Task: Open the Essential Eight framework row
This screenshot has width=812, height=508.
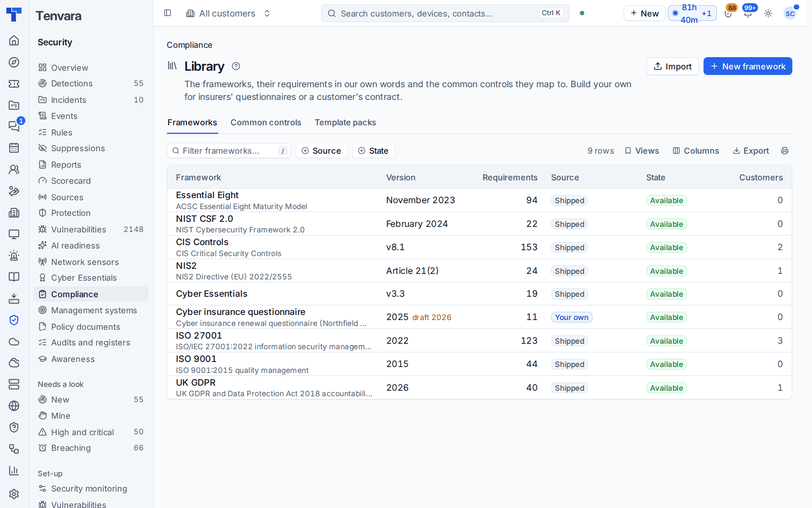Action: pos(480,200)
